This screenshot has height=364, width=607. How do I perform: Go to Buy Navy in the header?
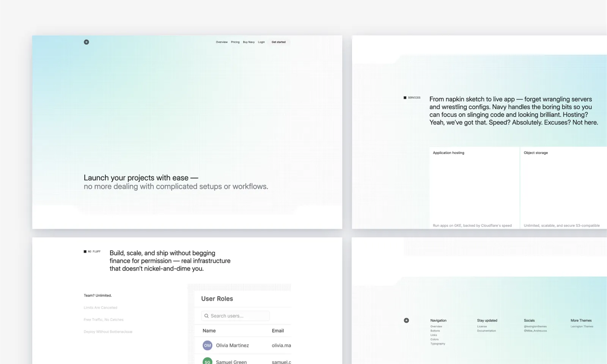tap(248, 42)
